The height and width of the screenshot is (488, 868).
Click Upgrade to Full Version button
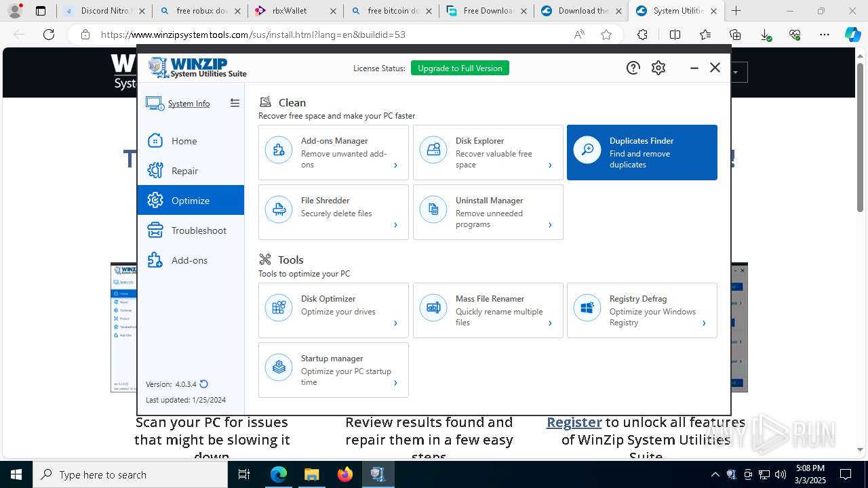pos(460,68)
